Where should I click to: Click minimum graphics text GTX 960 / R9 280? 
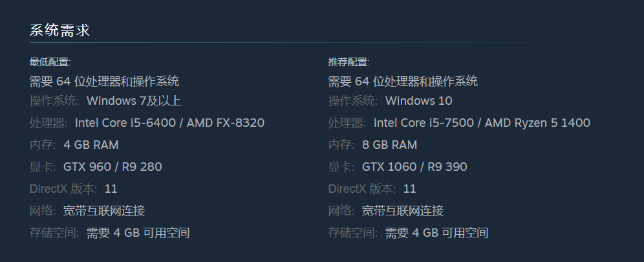pos(113,167)
